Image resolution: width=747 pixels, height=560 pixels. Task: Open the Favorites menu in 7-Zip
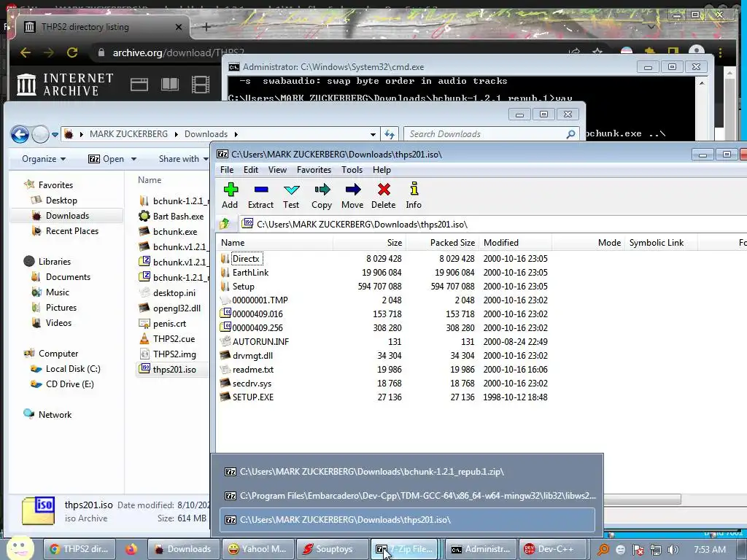tap(314, 170)
